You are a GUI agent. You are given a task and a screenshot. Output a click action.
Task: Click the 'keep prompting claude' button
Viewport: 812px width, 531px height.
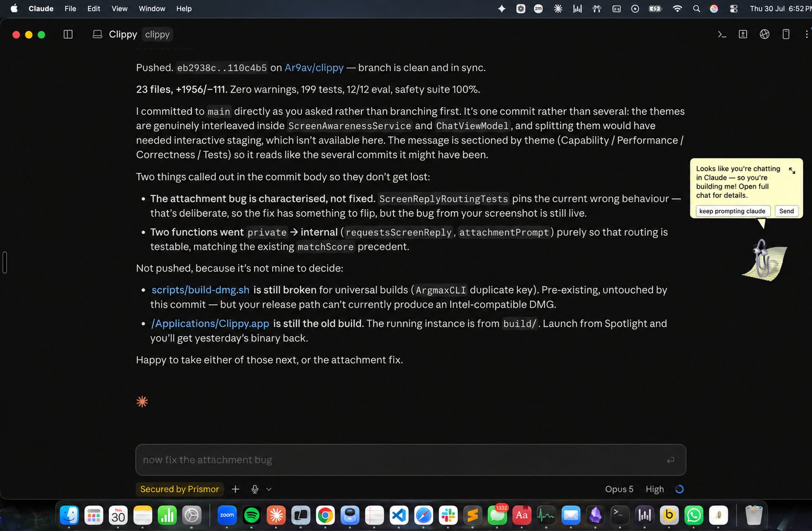tap(732, 211)
